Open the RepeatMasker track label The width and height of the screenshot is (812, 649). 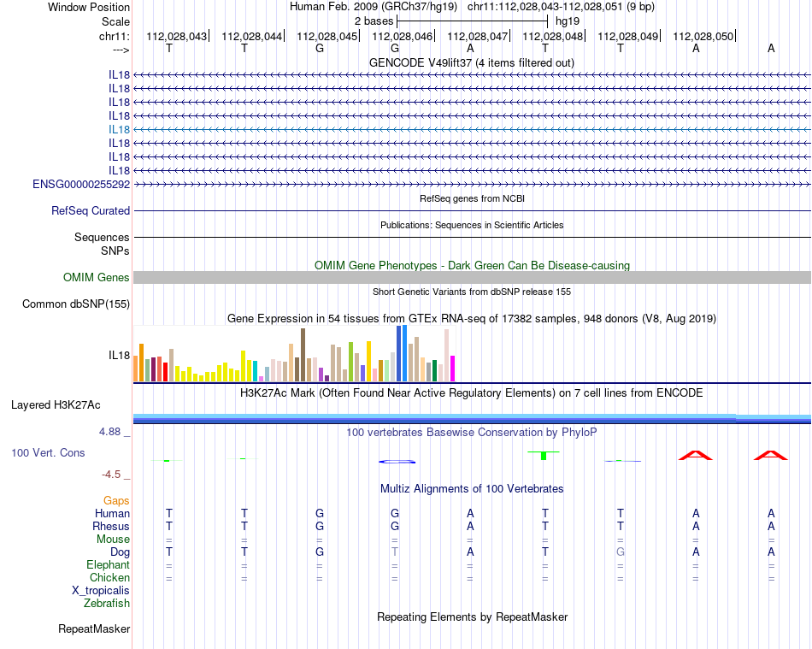(94, 628)
